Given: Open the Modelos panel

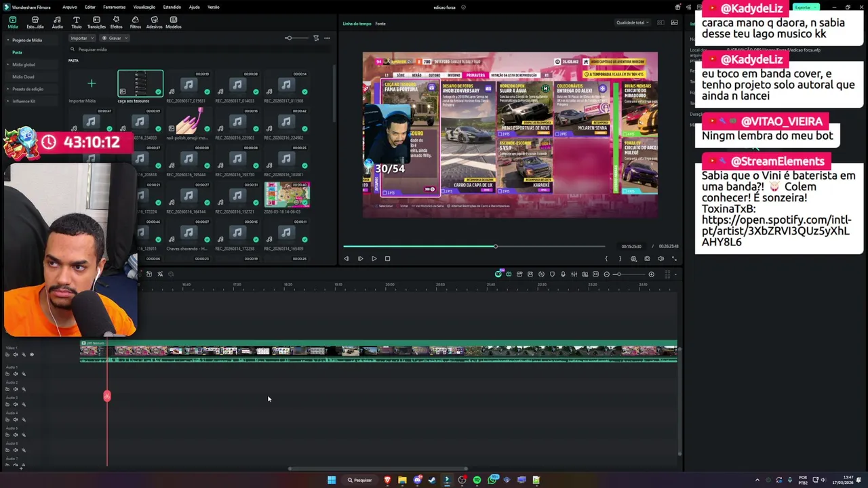Looking at the screenshot, I should click(x=174, y=22).
